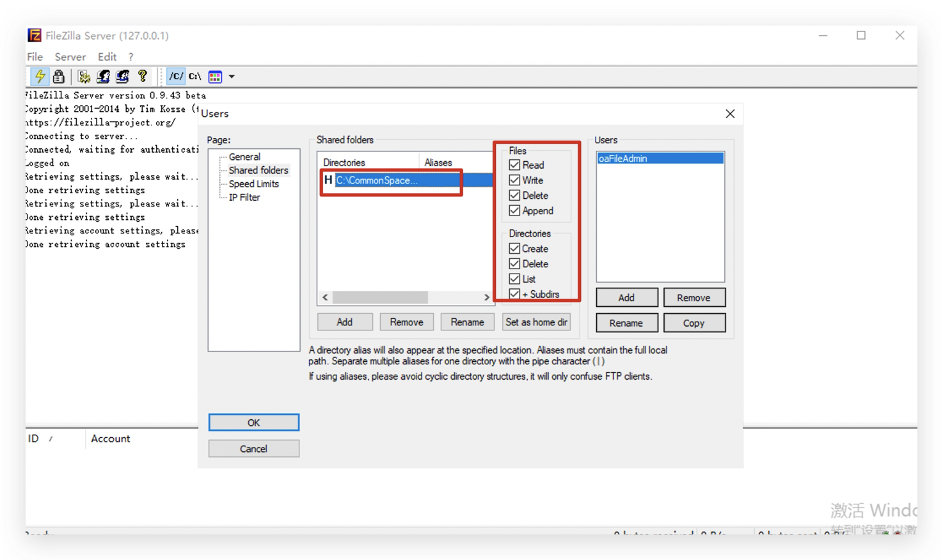Select IP Filter page
This screenshot has width=943, height=560.
tap(246, 197)
